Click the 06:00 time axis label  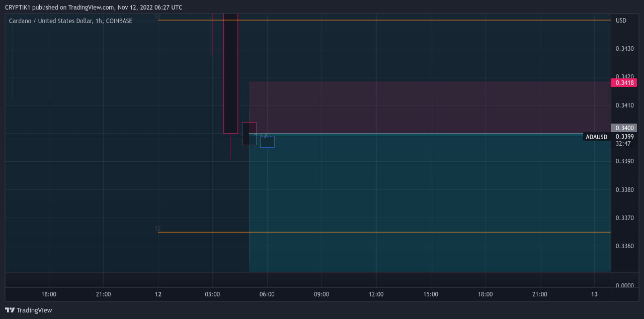click(267, 294)
